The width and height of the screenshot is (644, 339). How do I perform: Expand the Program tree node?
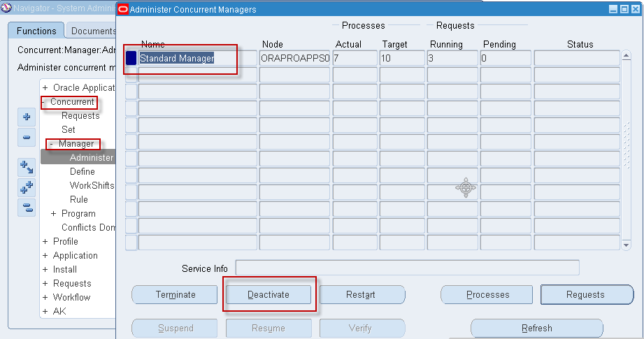click(x=54, y=214)
